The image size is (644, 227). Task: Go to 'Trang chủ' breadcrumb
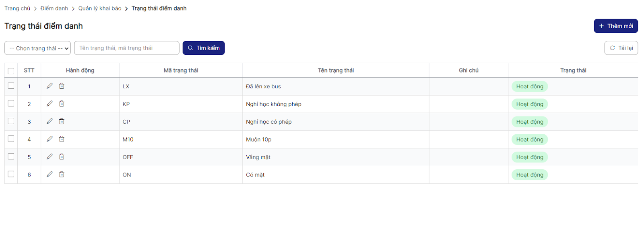coord(17,8)
